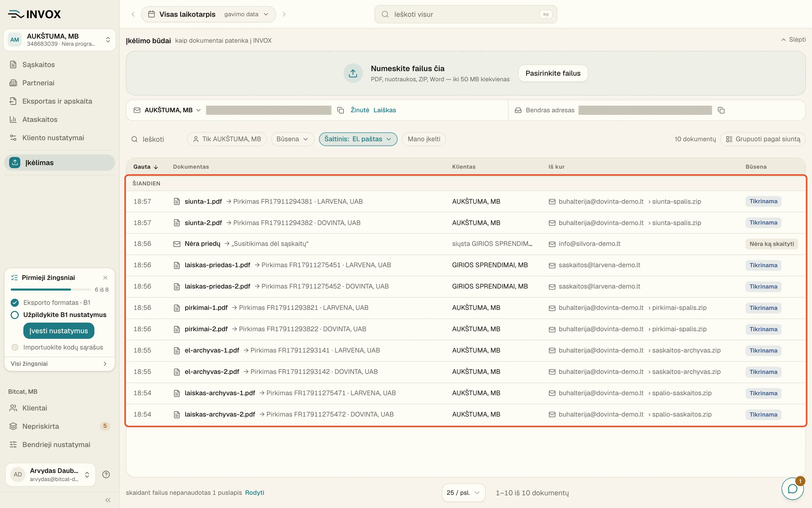This screenshot has height=508, width=812.
Task: Open Visas laikotarpis date range dropdown
Action: tap(208, 14)
